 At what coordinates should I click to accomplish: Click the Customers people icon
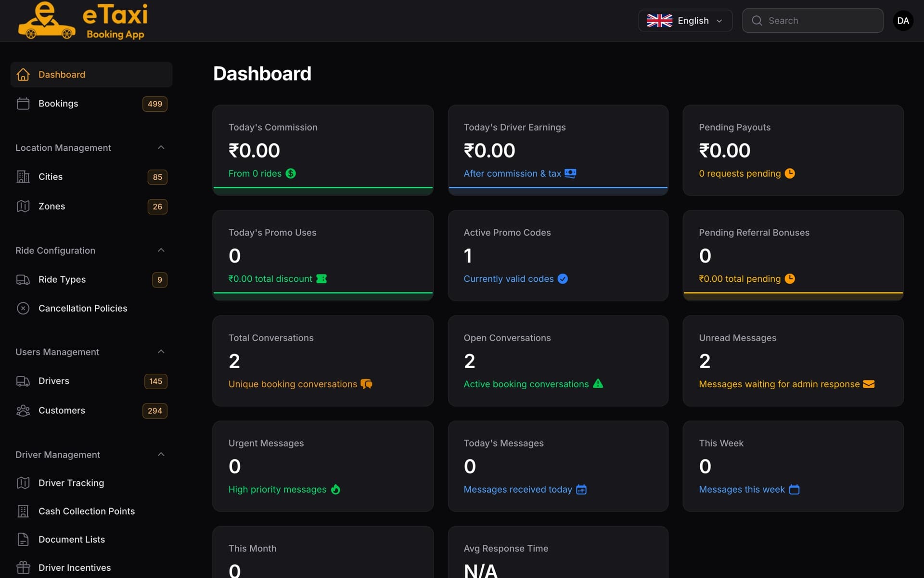pos(23,410)
